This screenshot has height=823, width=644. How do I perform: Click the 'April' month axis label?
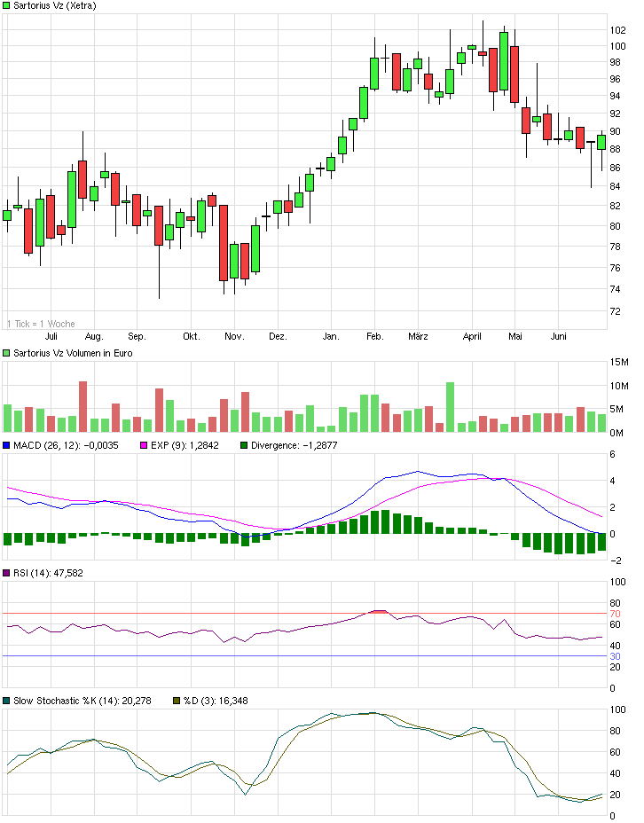pos(473,336)
